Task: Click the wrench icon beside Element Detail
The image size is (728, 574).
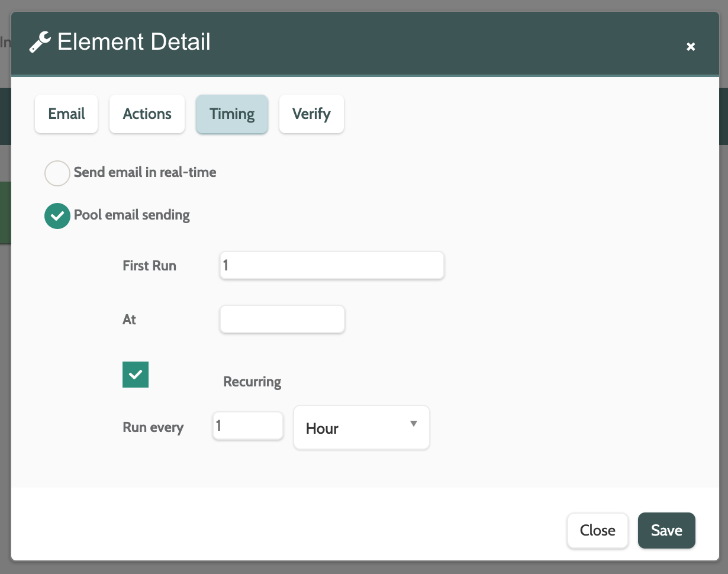Action: [x=40, y=43]
